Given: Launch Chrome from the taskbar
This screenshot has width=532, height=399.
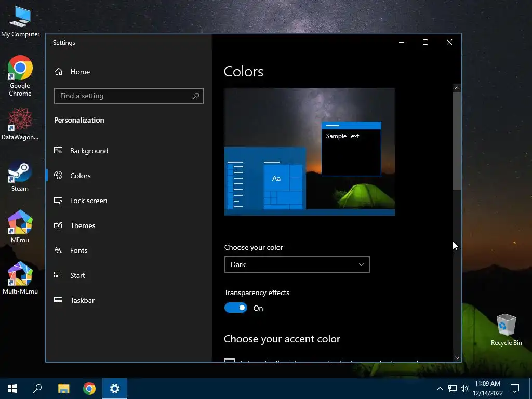Looking at the screenshot, I should tap(89, 389).
